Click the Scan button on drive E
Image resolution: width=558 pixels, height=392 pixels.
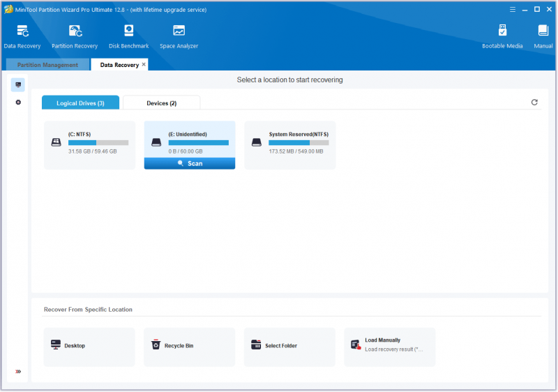[190, 163]
